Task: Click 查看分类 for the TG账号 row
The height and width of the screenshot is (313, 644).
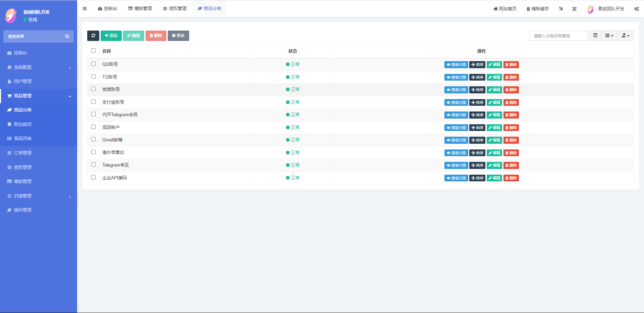Action: (x=456, y=77)
